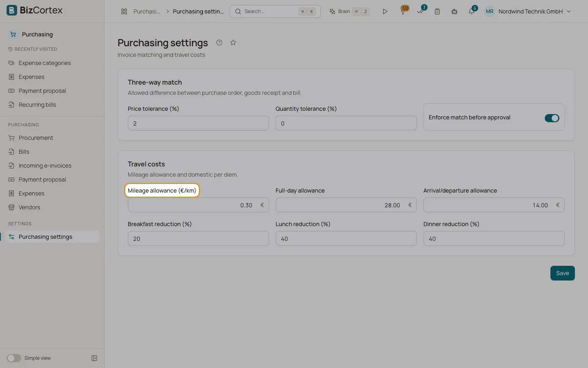
Task: Click the Price tolerance (%) field
Action: tap(198, 123)
